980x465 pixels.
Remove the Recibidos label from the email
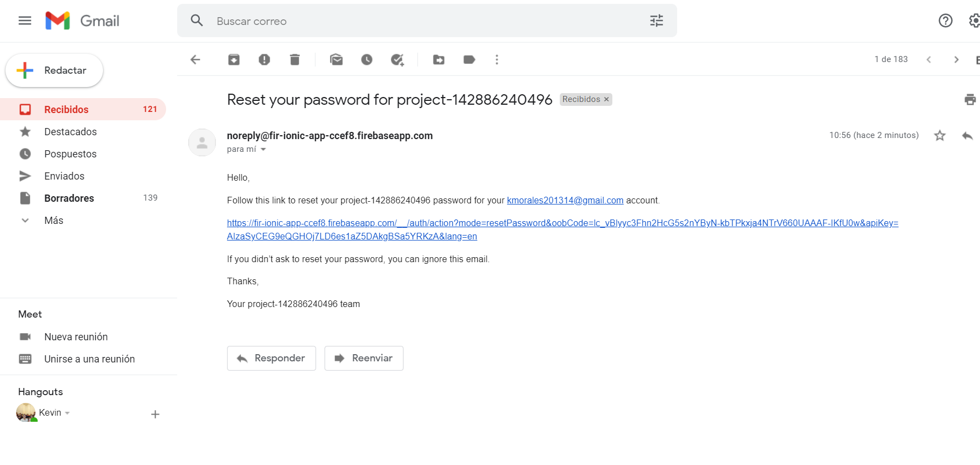(x=606, y=99)
